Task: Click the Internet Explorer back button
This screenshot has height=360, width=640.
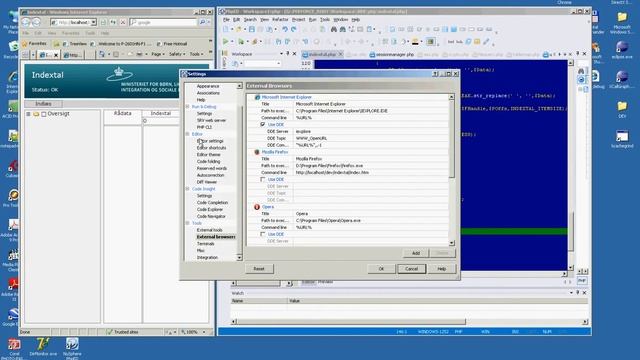Action: point(27,22)
